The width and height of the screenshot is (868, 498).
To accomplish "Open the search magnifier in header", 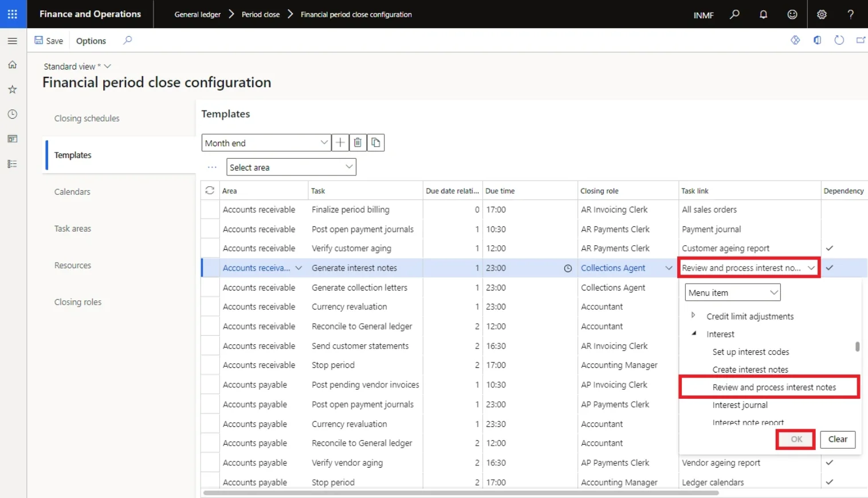I will point(735,14).
